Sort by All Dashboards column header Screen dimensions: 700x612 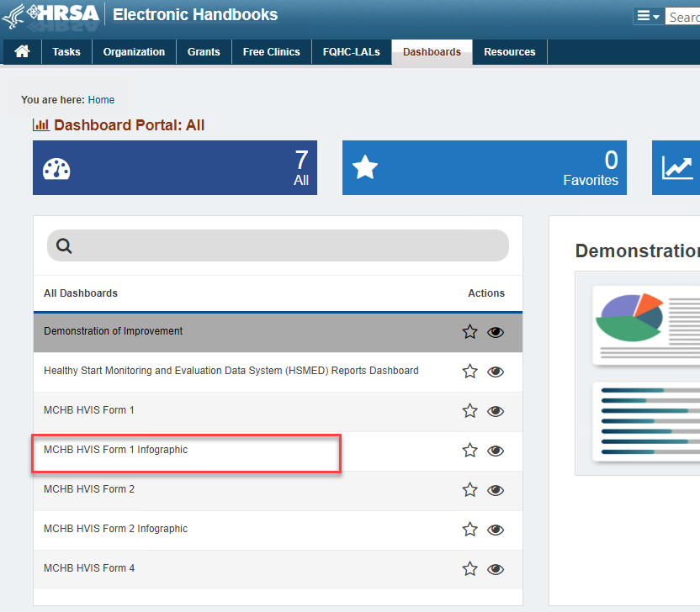[x=81, y=293]
